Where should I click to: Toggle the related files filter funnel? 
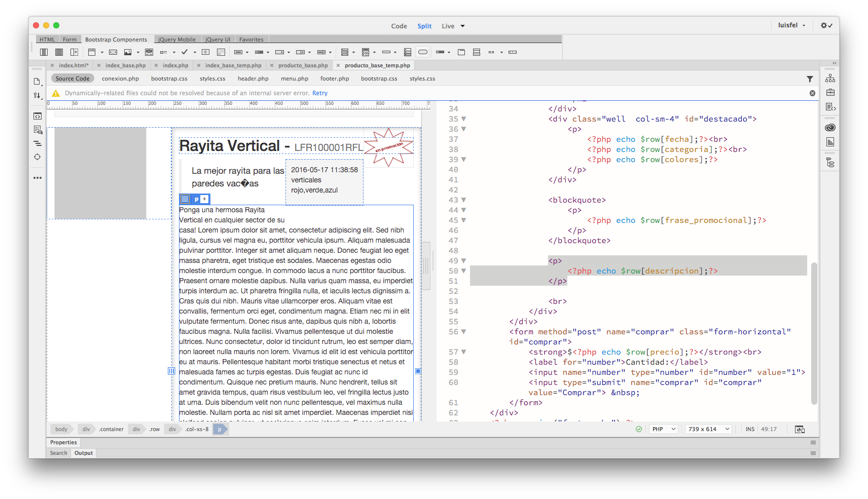point(810,79)
